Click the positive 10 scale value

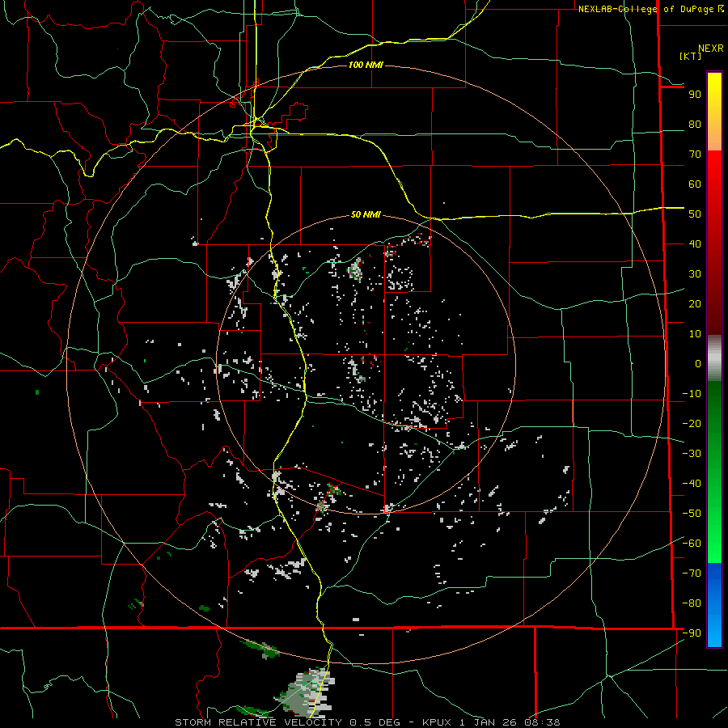(x=695, y=334)
